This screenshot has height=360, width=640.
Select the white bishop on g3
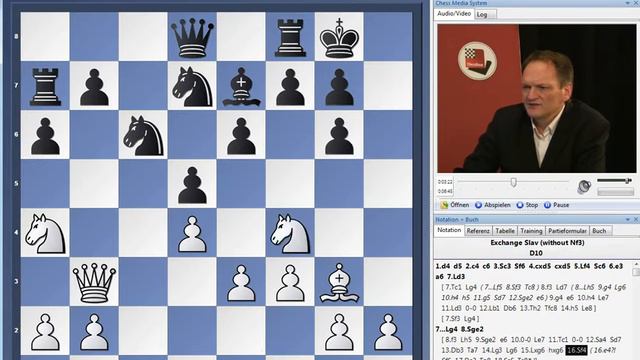click(x=339, y=282)
